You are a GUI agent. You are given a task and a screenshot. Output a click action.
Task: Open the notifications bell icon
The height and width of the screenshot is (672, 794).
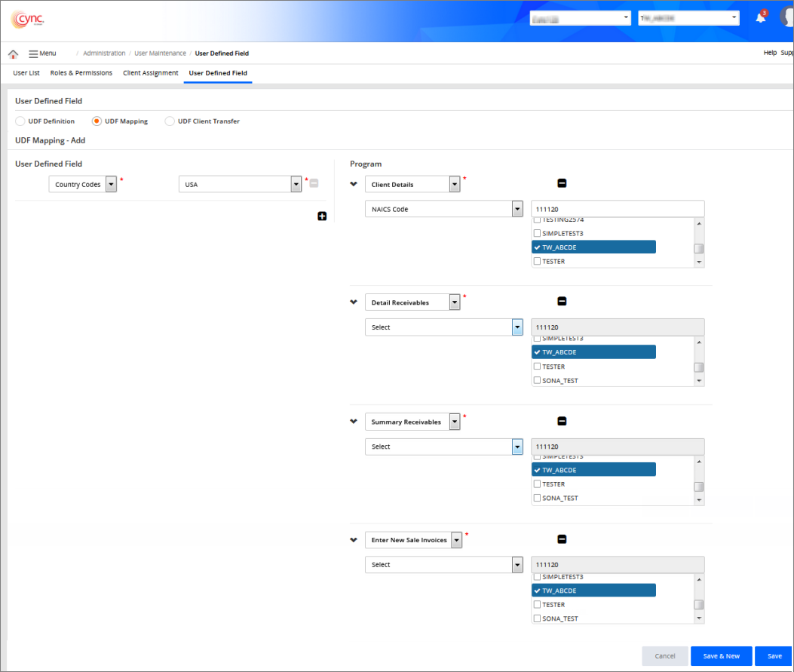click(x=761, y=18)
